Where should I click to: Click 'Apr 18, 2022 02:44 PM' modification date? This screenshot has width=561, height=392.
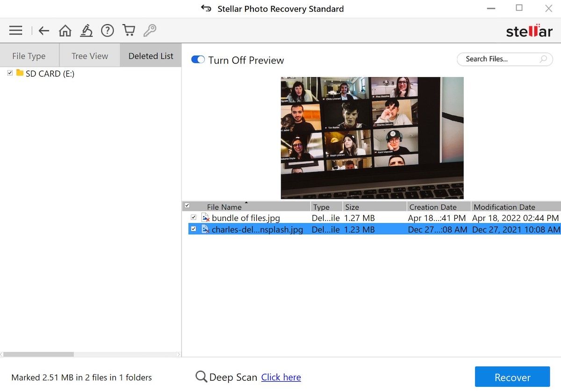[x=515, y=218]
